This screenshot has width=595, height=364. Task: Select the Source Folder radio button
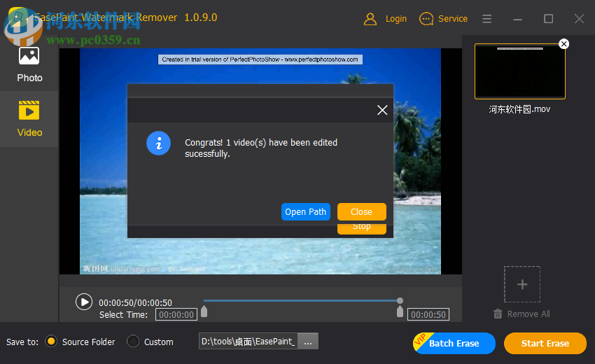(x=51, y=341)
